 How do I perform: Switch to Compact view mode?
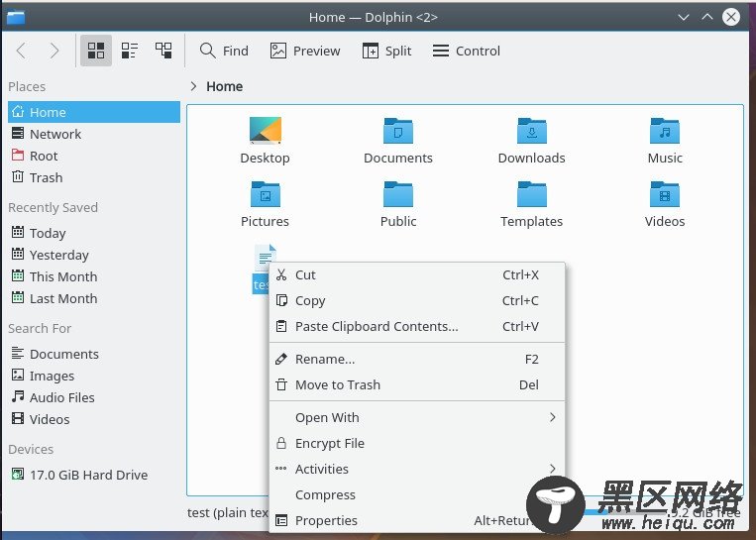[130, 51]
